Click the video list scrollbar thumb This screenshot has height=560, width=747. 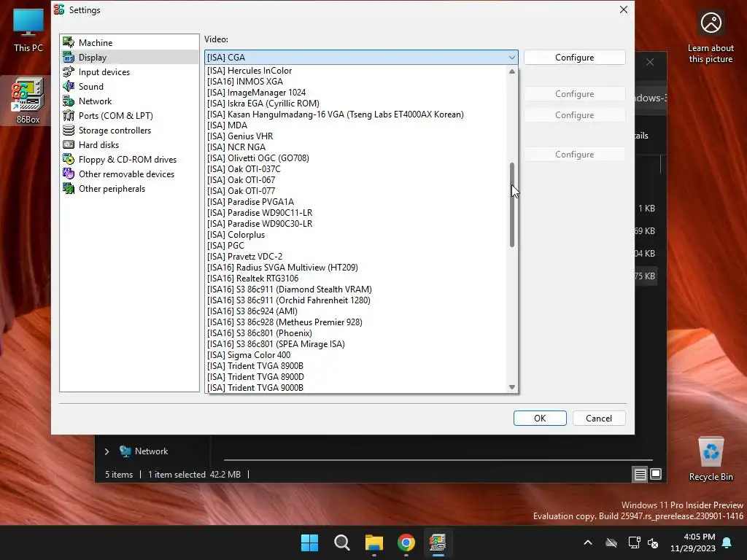512,205
